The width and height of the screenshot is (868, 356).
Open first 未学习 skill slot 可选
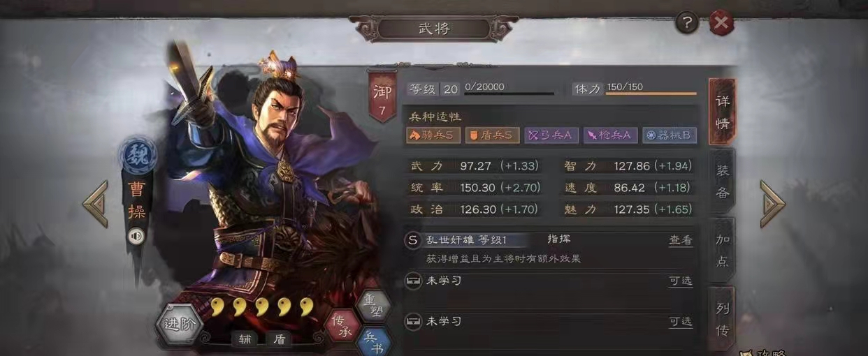pyautogui.click(x=681, y=281)
